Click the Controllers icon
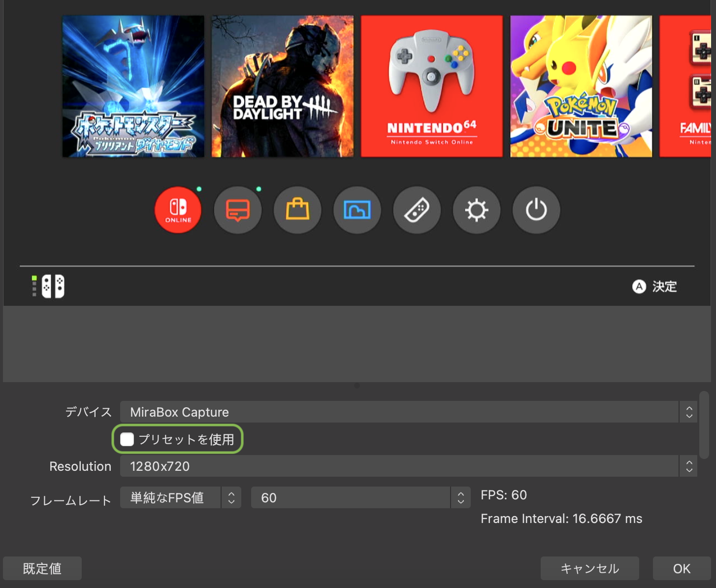Screen dimensions: 716x588 pos(417,210)
